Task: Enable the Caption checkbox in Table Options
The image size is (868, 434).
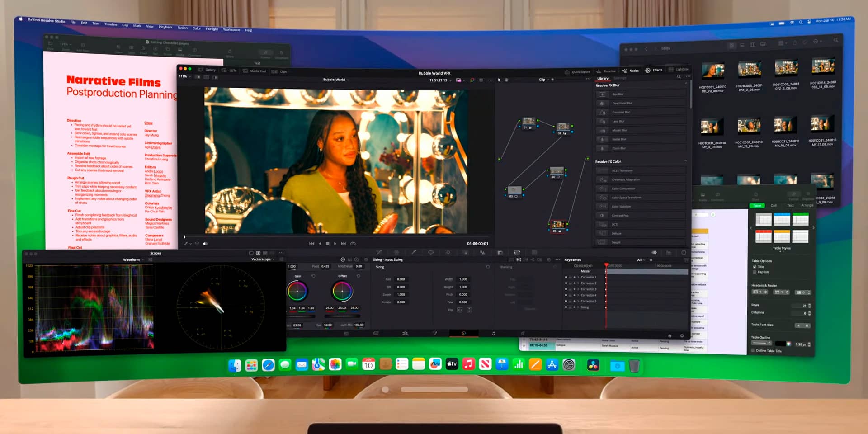Action: point(755,272)
